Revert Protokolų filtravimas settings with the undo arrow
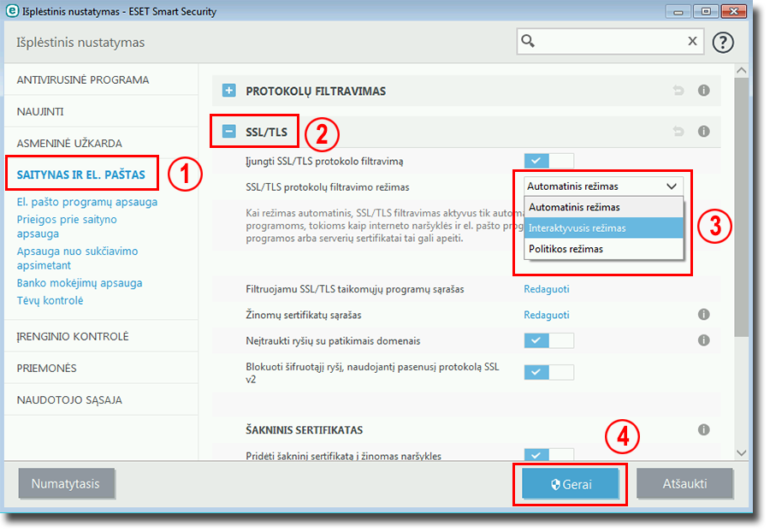Screen dimensions: 770x532 pos(678,91)
